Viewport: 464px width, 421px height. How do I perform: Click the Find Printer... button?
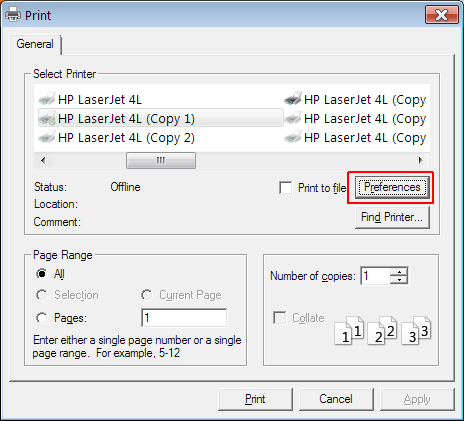coord(392,217)
